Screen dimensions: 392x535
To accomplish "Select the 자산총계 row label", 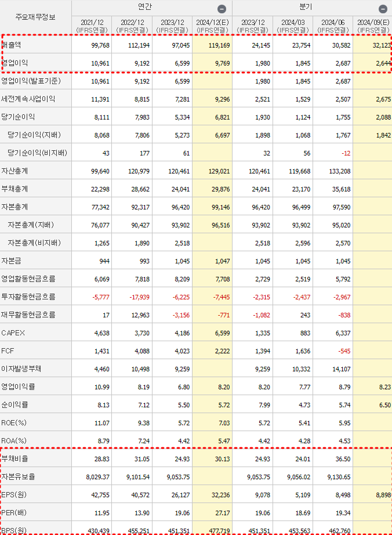I will pos(14,171).
